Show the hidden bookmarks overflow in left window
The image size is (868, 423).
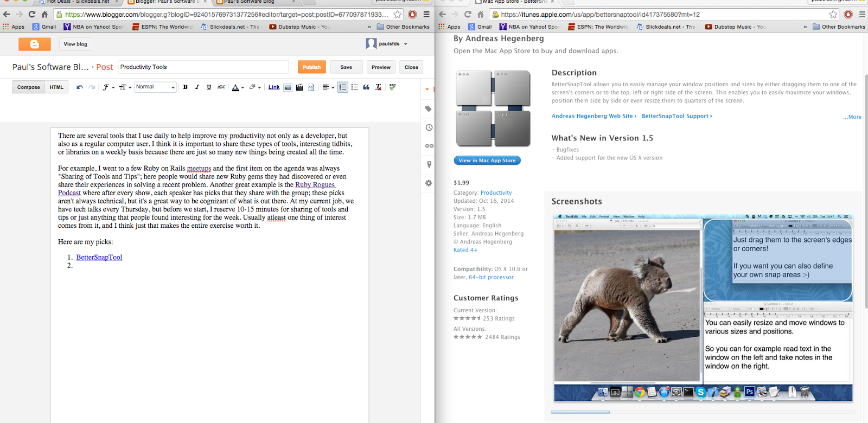tap(369, 27)
